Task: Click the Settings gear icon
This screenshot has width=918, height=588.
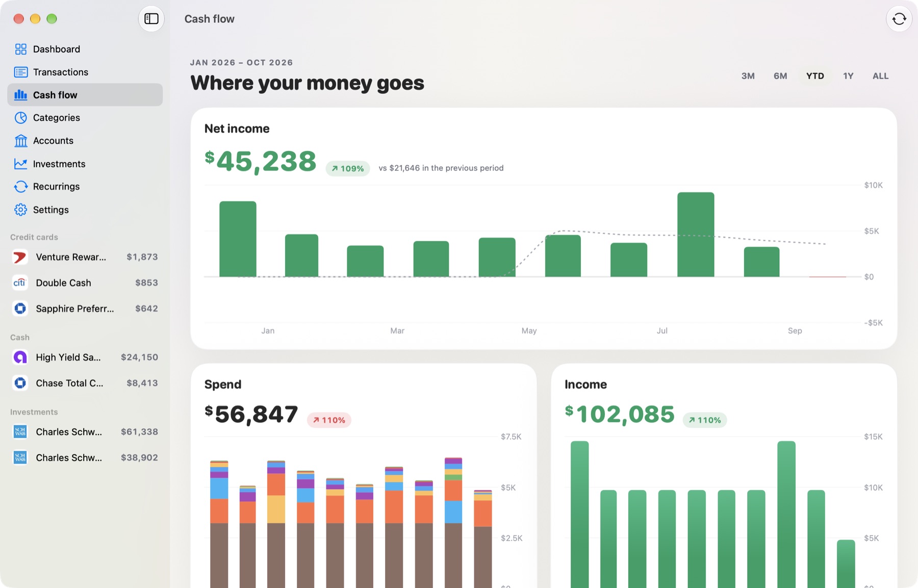Action: click(21, 210)
